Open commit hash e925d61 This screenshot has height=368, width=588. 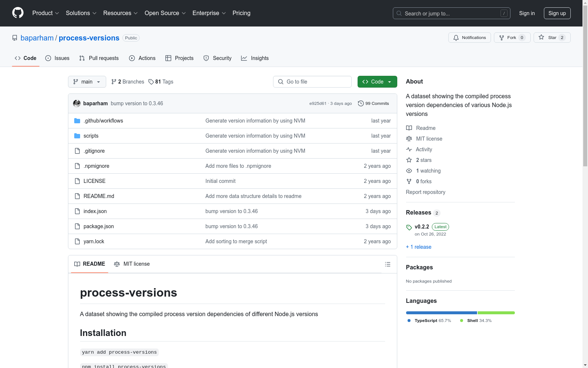click(318, 103)
